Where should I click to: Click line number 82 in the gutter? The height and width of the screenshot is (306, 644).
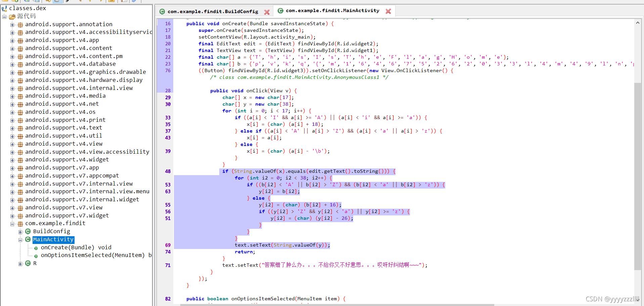coord(168,299)
